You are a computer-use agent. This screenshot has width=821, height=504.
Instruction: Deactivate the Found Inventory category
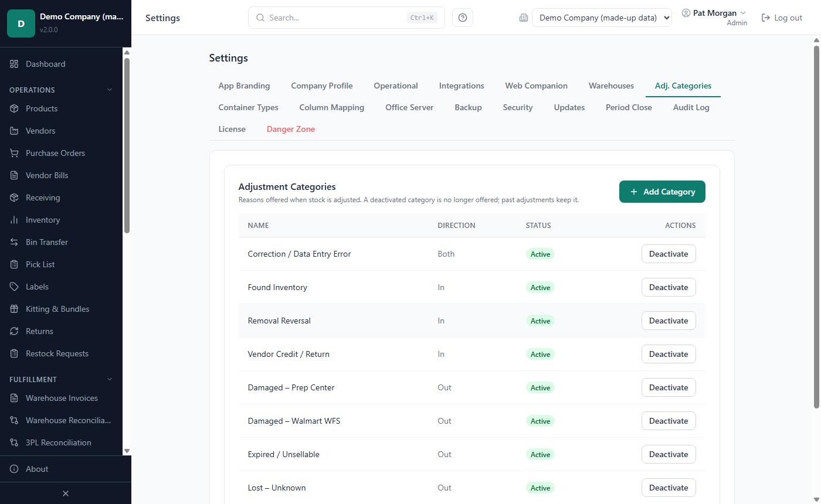point(669,287)
